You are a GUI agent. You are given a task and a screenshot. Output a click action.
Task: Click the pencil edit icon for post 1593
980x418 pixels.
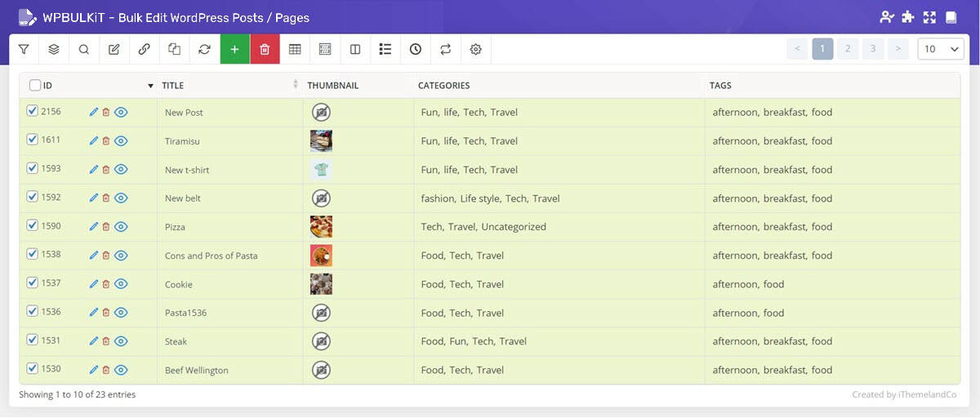pyautogui.click(x=93, y=169)
